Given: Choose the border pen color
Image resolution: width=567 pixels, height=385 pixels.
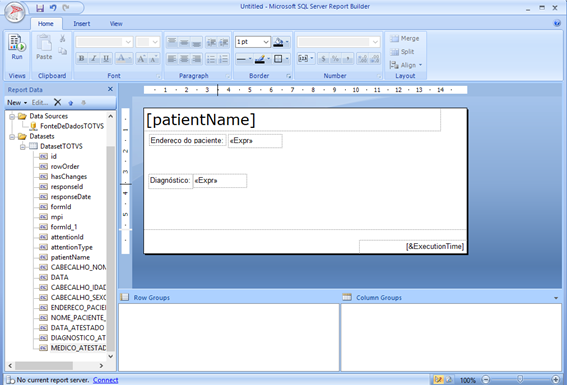Looking at the screenshot, I should click(x=260, y=59).
